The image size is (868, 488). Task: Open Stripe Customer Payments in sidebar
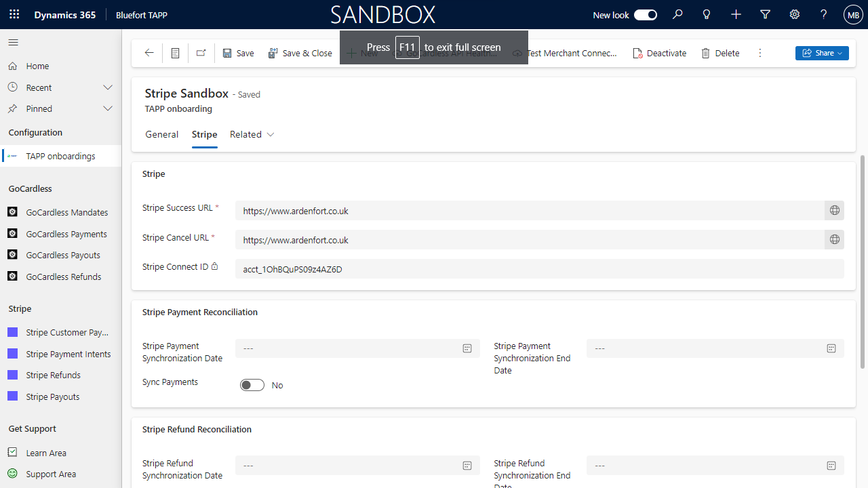coord(61,332)
